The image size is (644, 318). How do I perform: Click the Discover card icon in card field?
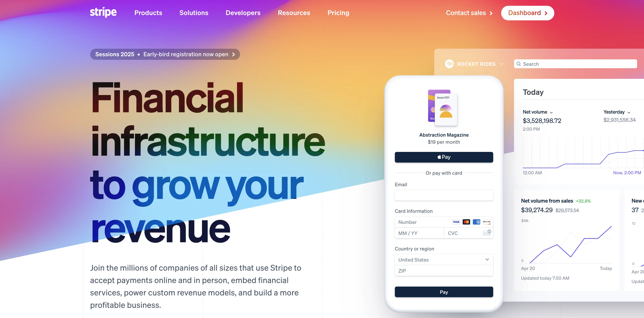point(486,221)
